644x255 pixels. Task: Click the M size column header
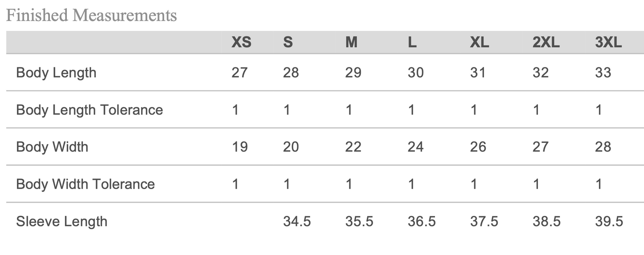pos(351,43)
